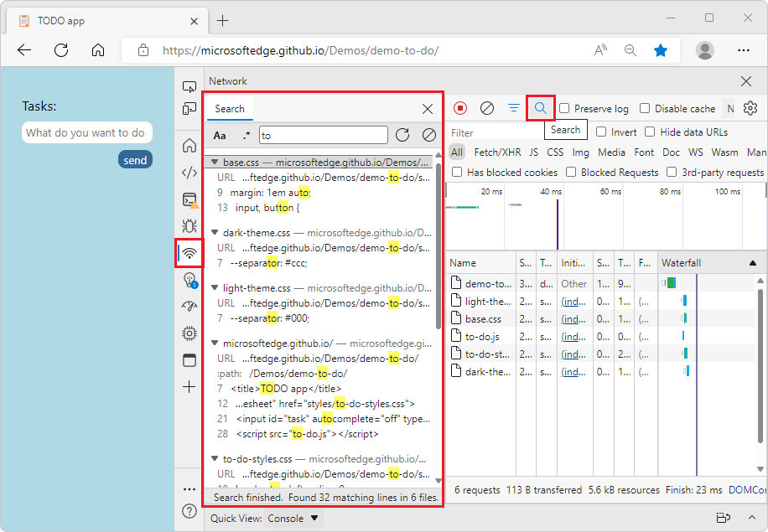
Task: Check Hide data URLs
Action: pyautogui.click(x=650, y=132)
